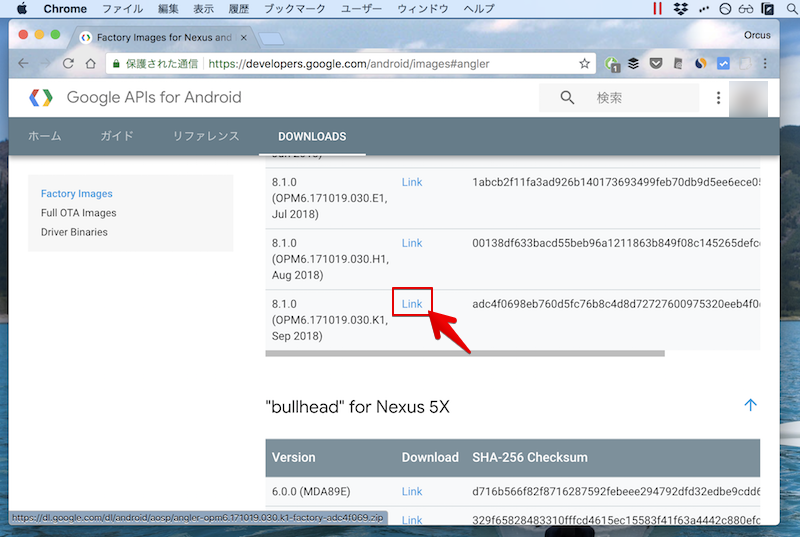Open the blue and orange swirl extension

701,63
